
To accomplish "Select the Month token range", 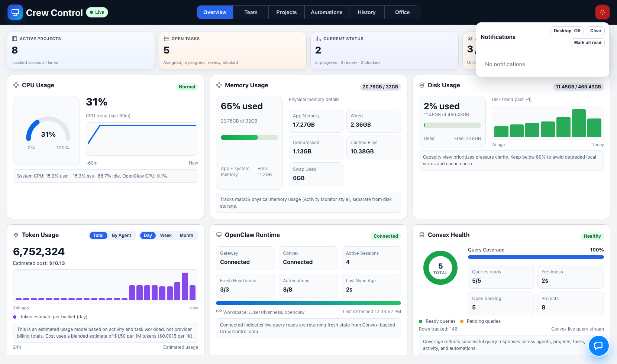I will [186, 235].
